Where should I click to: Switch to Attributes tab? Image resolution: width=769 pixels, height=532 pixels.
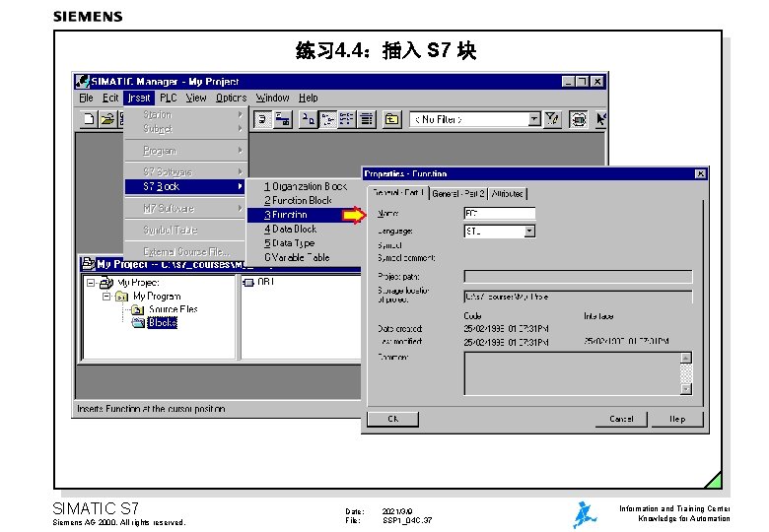[x=507, y=194]
